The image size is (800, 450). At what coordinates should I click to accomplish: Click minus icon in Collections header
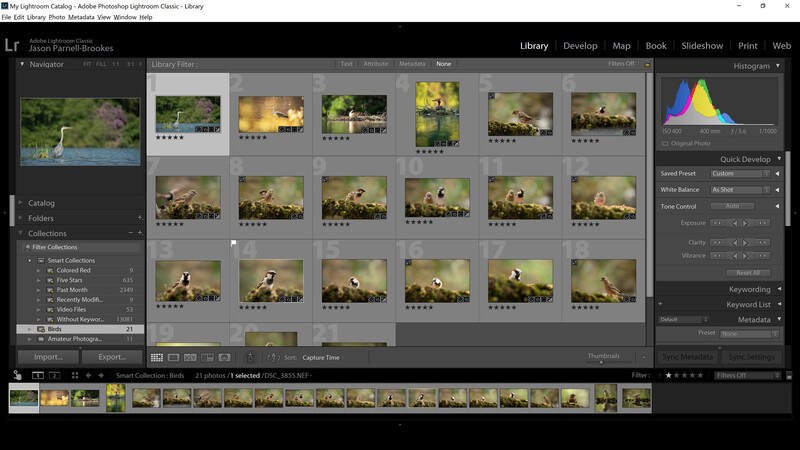point(131,233)
